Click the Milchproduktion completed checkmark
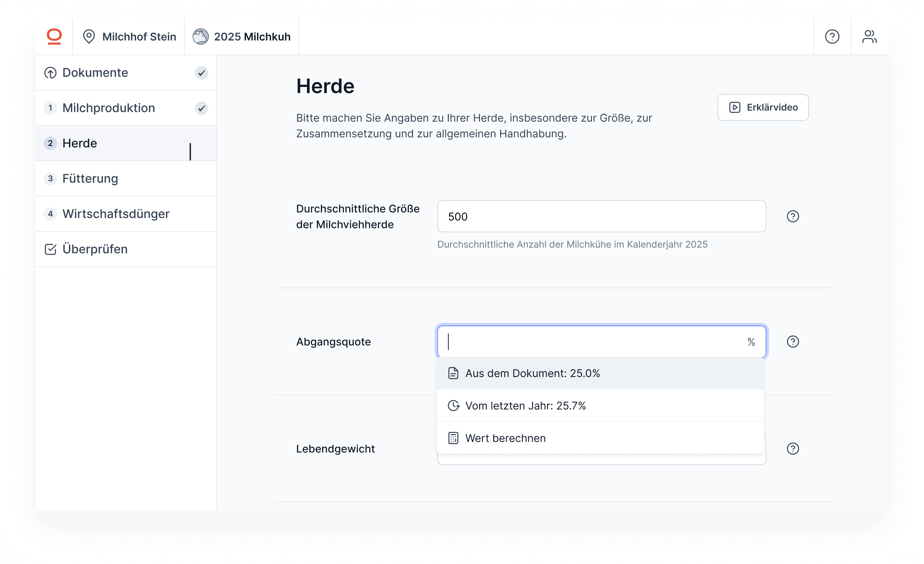The height and width of the screenshot is (564, 924). [201, 108]
